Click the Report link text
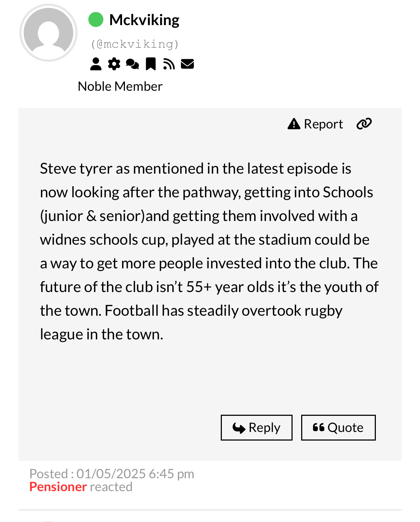Image resolution: width=420 pixels, height=522 pixels. tap(323, 124)
